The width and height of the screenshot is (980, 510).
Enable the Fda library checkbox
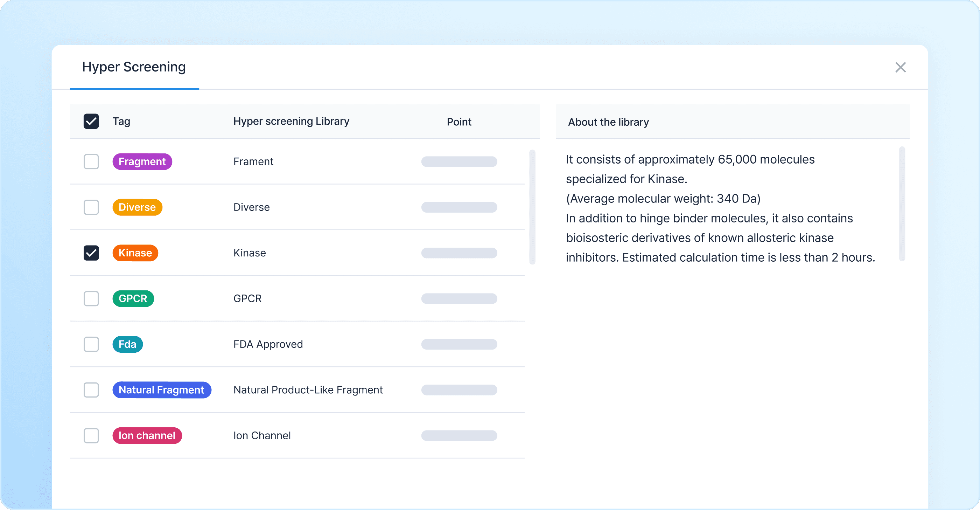[91, 344]
